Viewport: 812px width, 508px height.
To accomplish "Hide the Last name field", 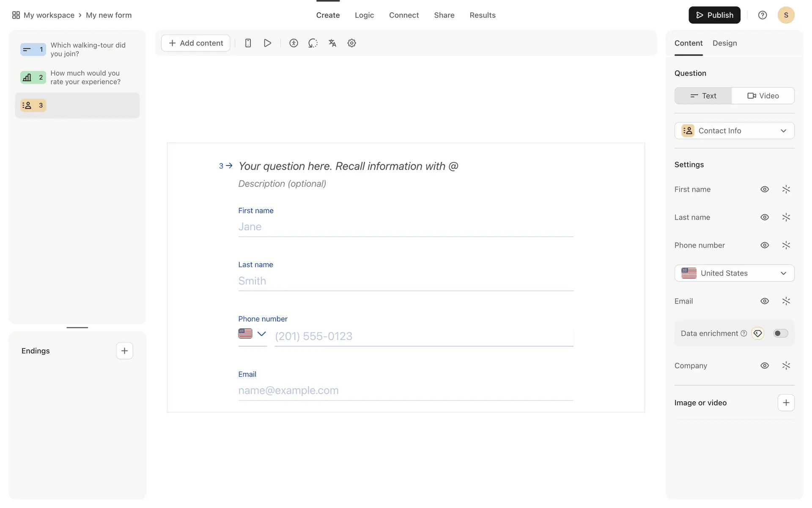I will pos(764,217).
